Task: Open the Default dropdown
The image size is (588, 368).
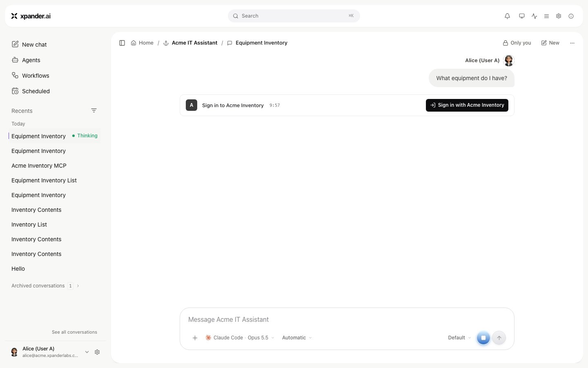Action: [459, 338]
